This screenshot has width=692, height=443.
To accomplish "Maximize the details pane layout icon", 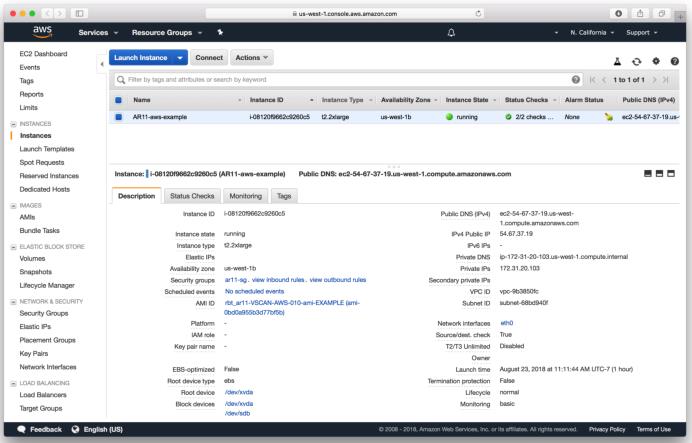I will point(671,174).
